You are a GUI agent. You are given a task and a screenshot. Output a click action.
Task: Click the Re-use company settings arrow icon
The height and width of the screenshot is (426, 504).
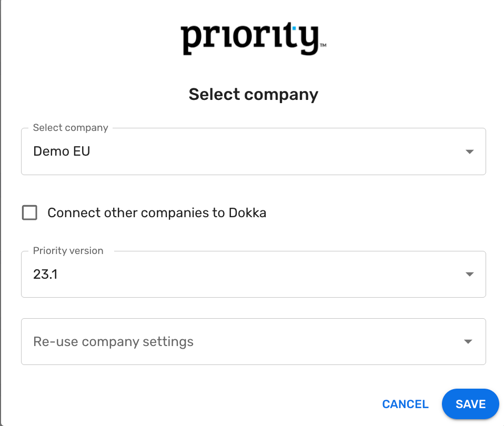point(468,342)
